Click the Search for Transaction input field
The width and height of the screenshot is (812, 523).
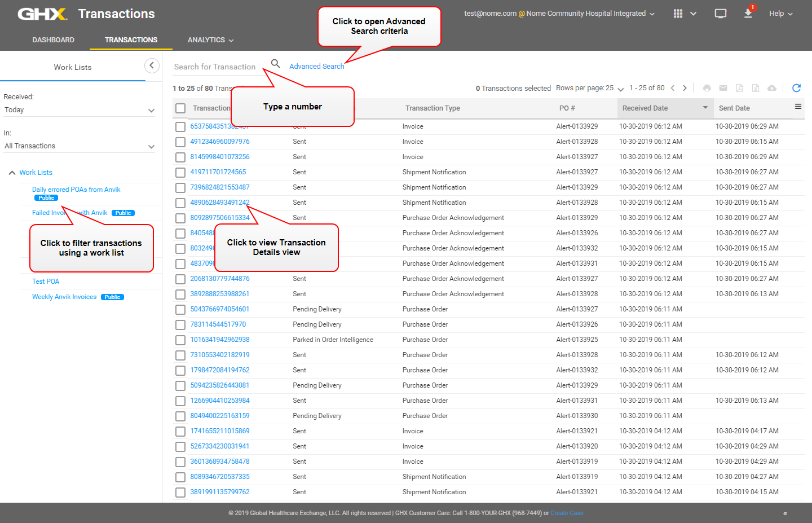point(217,67)
